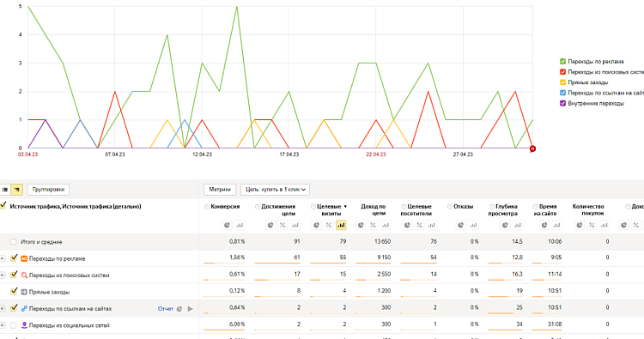Toggle green legend swatch Переходы по рекламе
This screenshot has height=339, width=644.
562,61
